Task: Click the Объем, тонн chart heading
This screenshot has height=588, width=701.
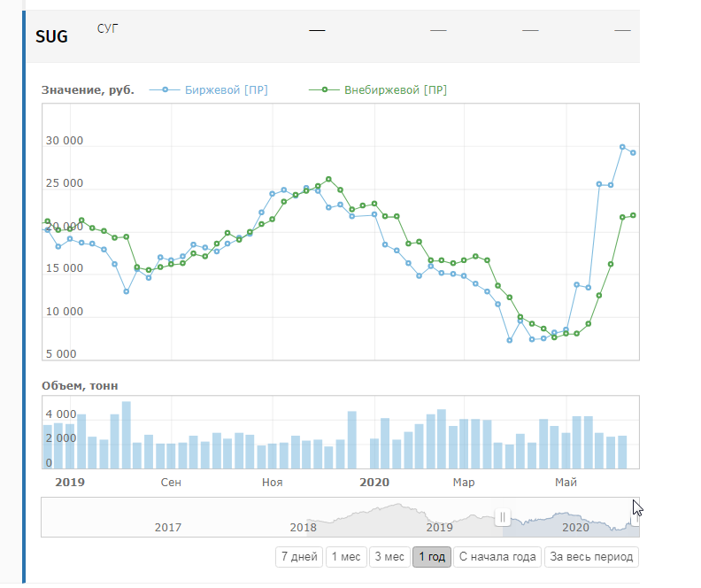Action: coord(80,385)
